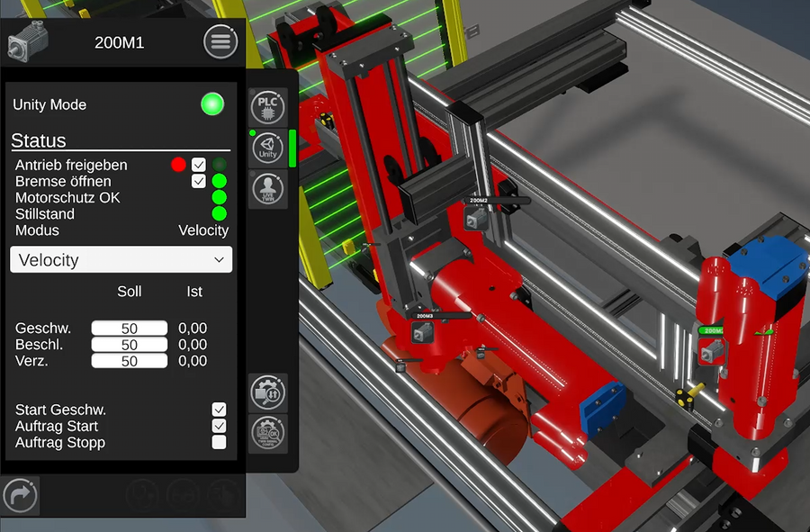The height and width of the screenshot is (532, 810).
Task: Uncheck the Bremse öffnen checkbox
Action: [199, 181]
